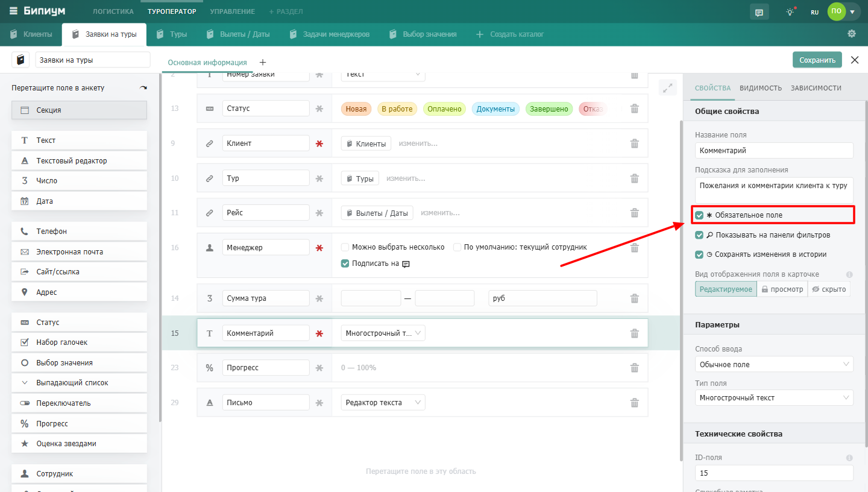Open the Способ ввода dropdown

click(x=774, y=364)
